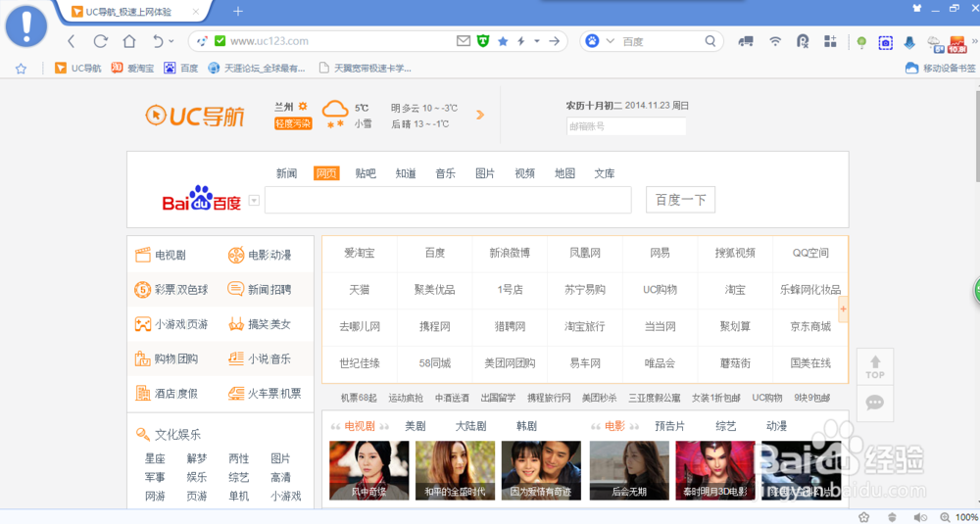
Task: Open the 百度 bookmark in bookmarks bar
Action: (x=181, y=69)
